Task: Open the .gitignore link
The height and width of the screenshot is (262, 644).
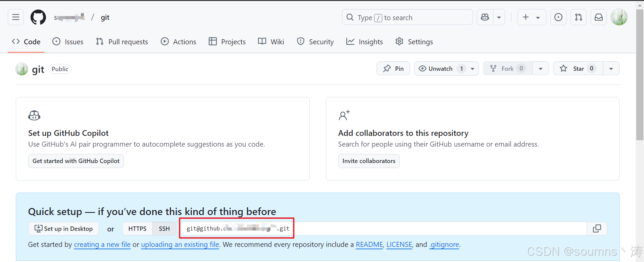Action: click(x=444, y=245)
